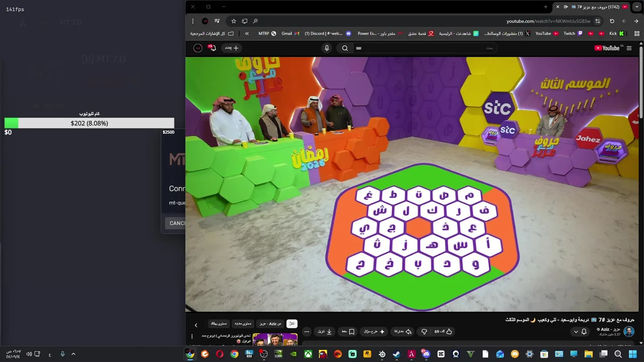This screenshot has height=362, width=644.
Task: Select the من Aziz - عزيز filter chip
Action: click(270, 324)
